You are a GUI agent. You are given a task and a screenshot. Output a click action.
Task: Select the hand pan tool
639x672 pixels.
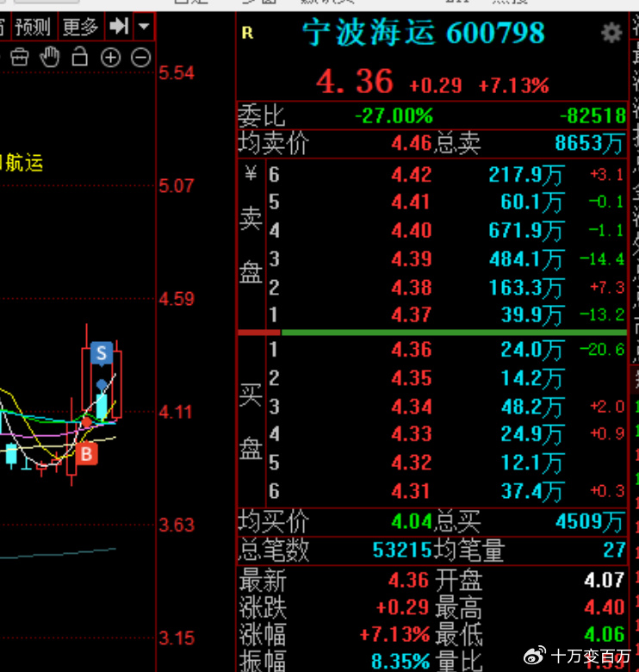pos(50,58)
